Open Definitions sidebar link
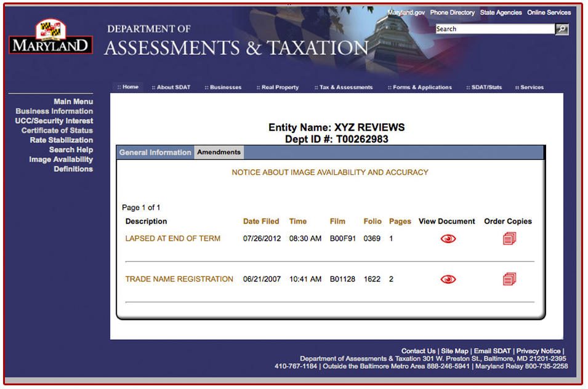588x389 pixels. pyautogui.click(x=73, y=169)
